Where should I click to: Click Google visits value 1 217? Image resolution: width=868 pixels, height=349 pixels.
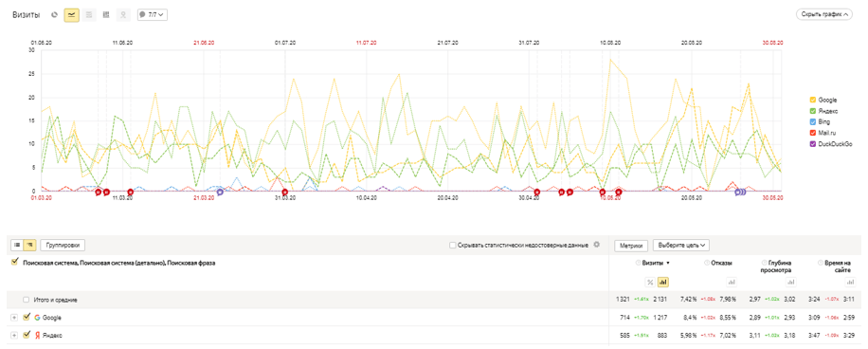(661, 318)
